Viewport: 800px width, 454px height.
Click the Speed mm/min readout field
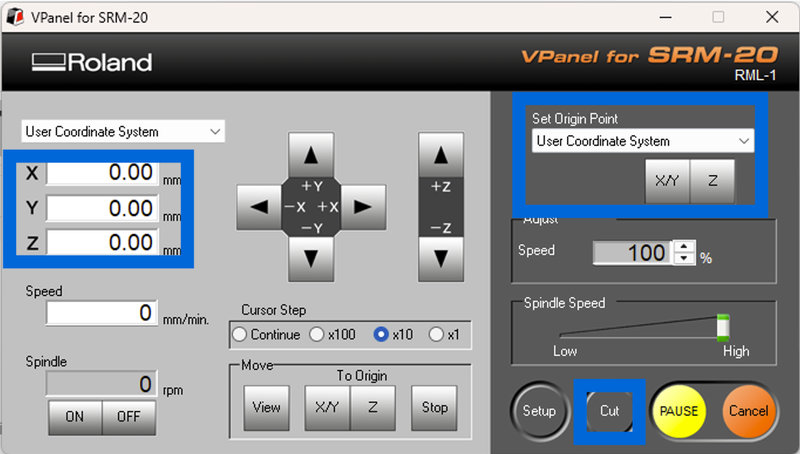pos(102,313)
